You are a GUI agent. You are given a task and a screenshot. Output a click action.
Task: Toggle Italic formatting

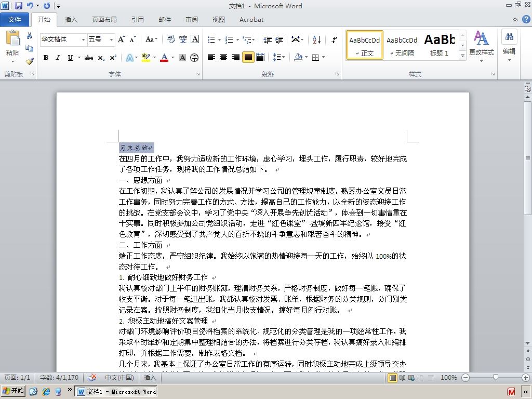[58, 58]
